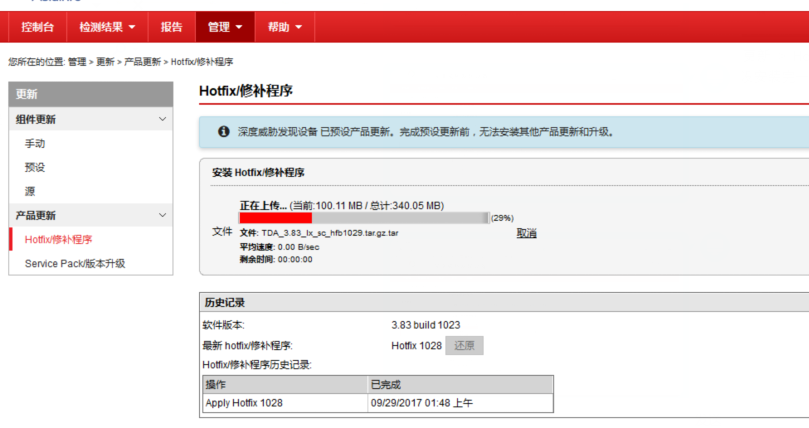Select 手动 in the sidebar

coord(35,143)
